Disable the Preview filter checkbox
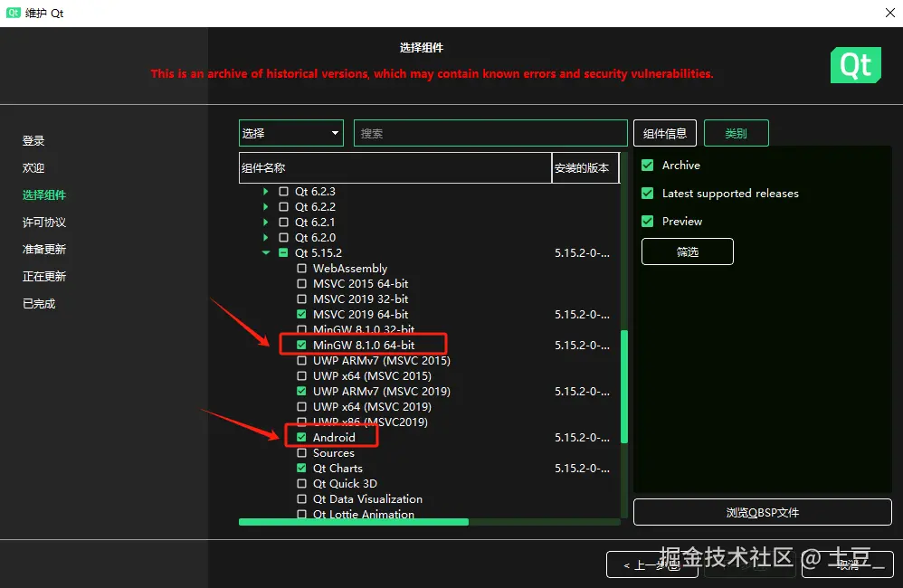 point(647,221)
